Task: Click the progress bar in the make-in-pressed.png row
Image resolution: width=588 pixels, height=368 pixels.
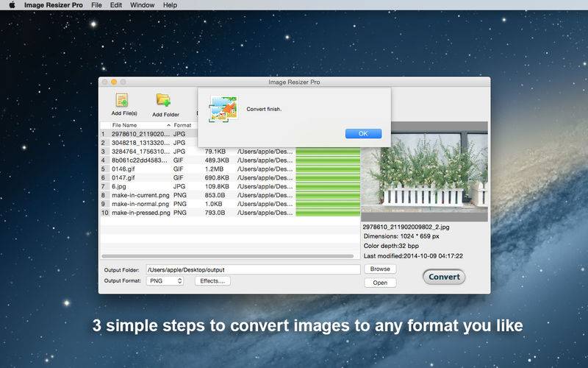Action: pyautogui.click(x=328, y=213)
